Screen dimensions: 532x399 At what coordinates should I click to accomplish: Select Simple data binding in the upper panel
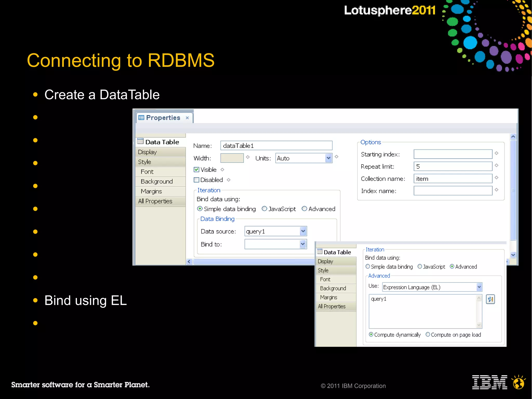pyautogui.click(x=200, y=209)
